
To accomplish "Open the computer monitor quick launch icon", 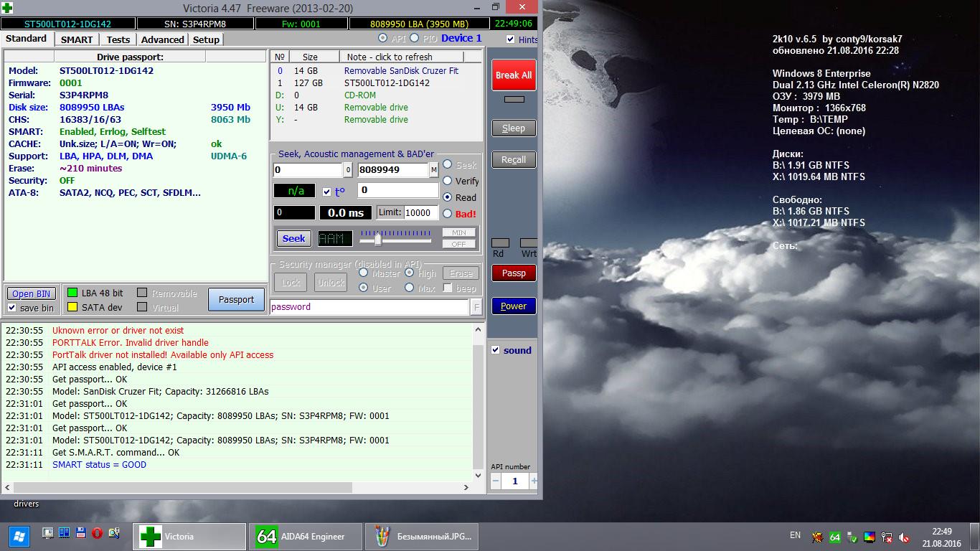I will 47,533.
